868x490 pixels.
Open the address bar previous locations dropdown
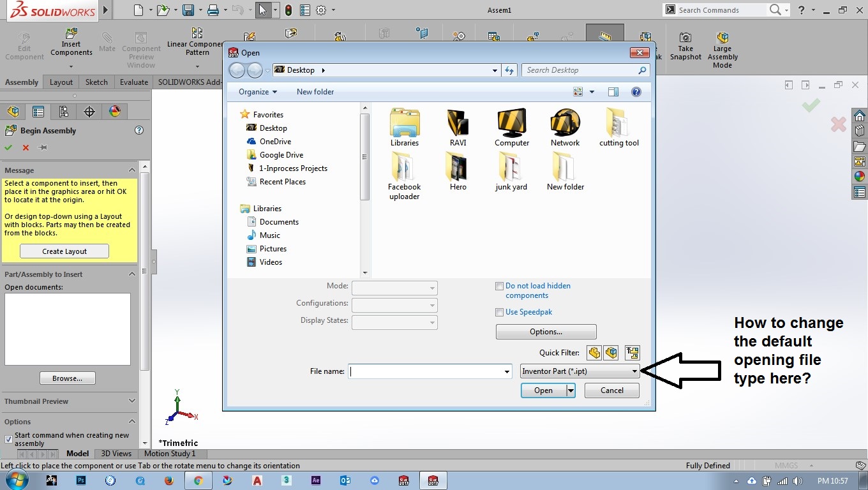tap(495, 70)
